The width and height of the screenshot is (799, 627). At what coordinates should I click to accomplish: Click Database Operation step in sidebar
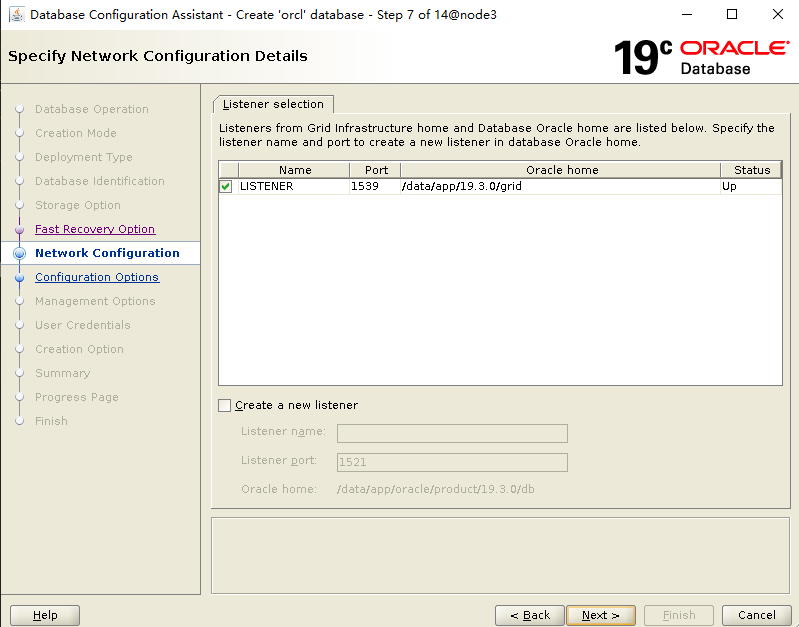92,109
